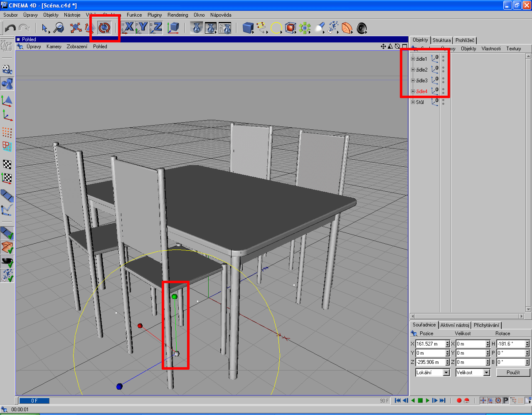Open the red-cube modeling objects icon
532x415 pixels.
pos(291,28)
